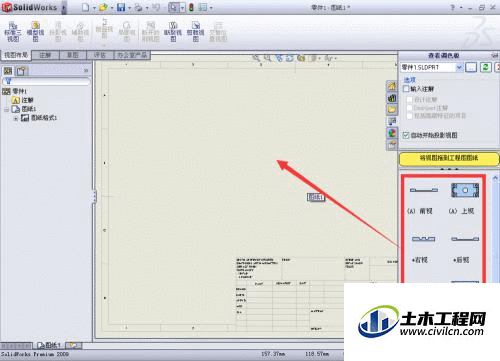
Task: Select the (A) 前视 view thumbnail
Action: click(423, 190)
